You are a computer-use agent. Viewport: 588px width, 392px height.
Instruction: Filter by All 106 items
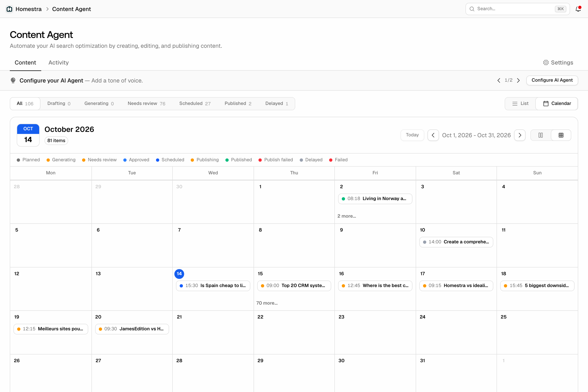point(25,104)
